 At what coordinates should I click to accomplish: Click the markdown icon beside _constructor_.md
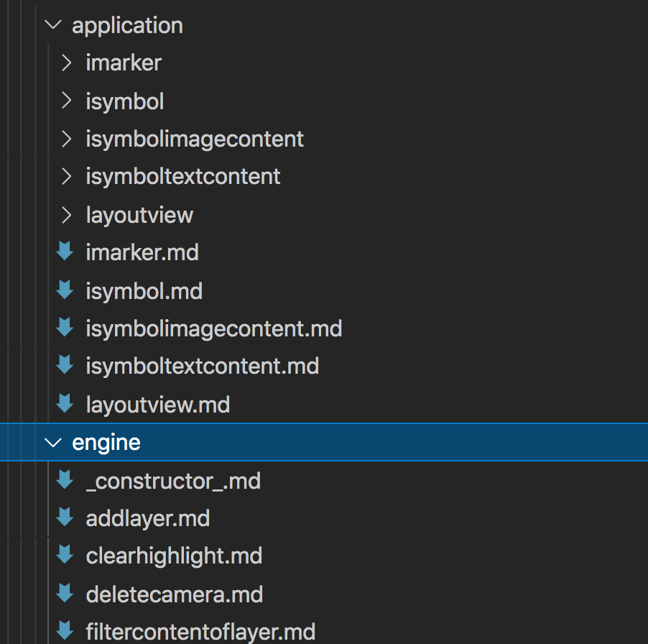65,479
